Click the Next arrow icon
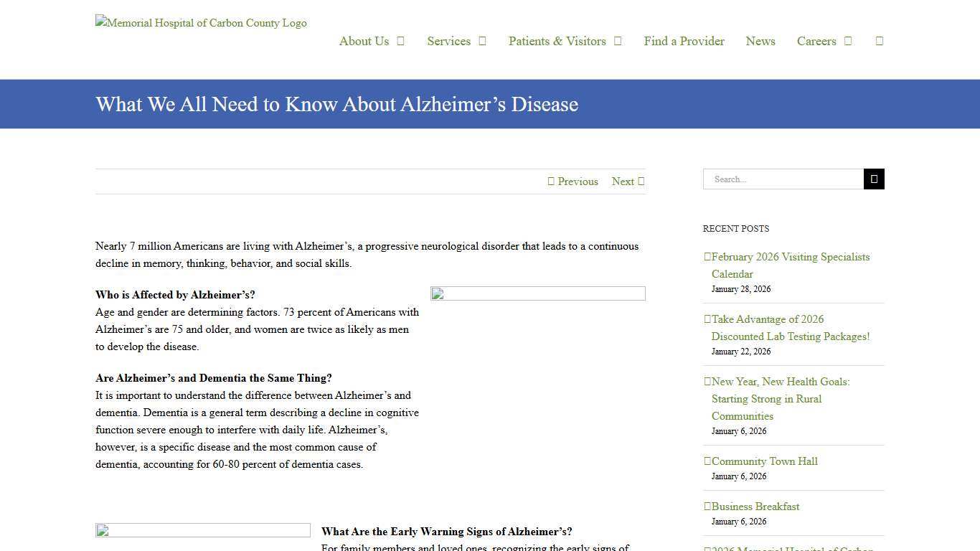The height and width of the screenshot is (551, 980). coord(640,181)
